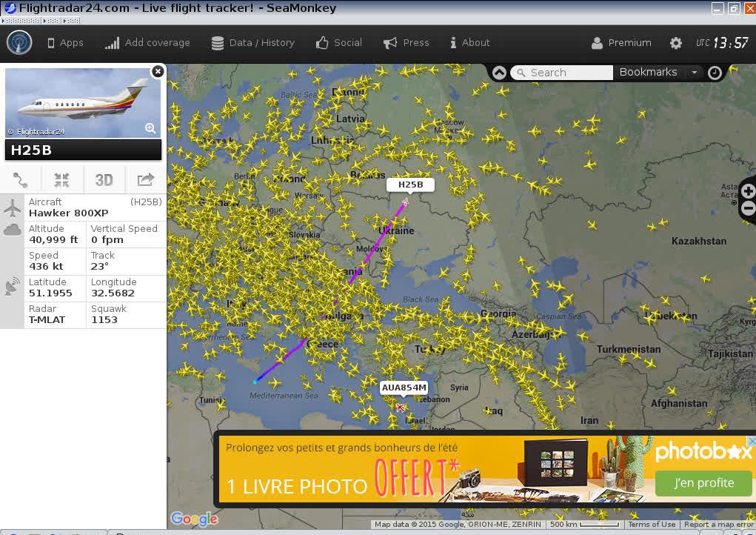Image resolution: width=756 pixels, height=535 pixels.
Task: Click the playback clock icon
Action: pos(715,73)
